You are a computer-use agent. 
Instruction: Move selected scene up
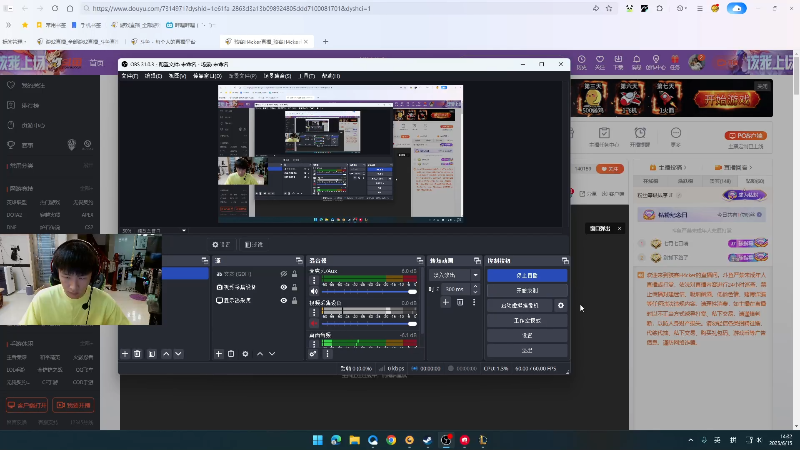[166, 354]
